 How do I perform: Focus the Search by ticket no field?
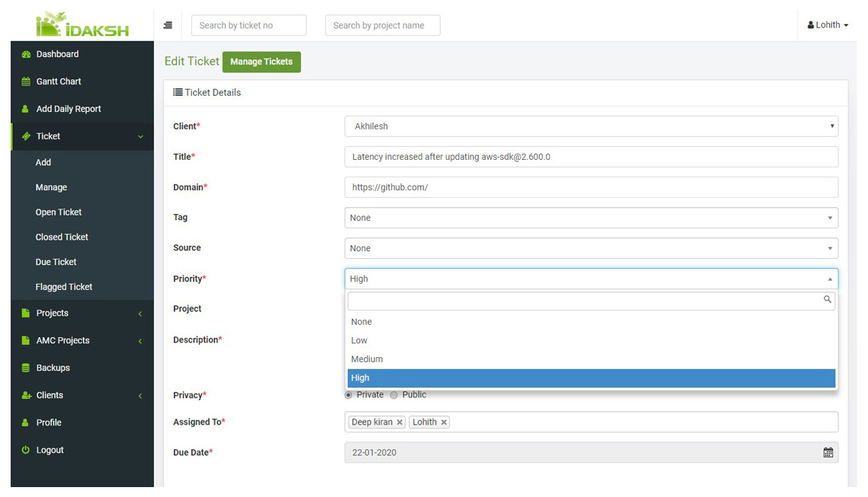(x=248, y=25)
